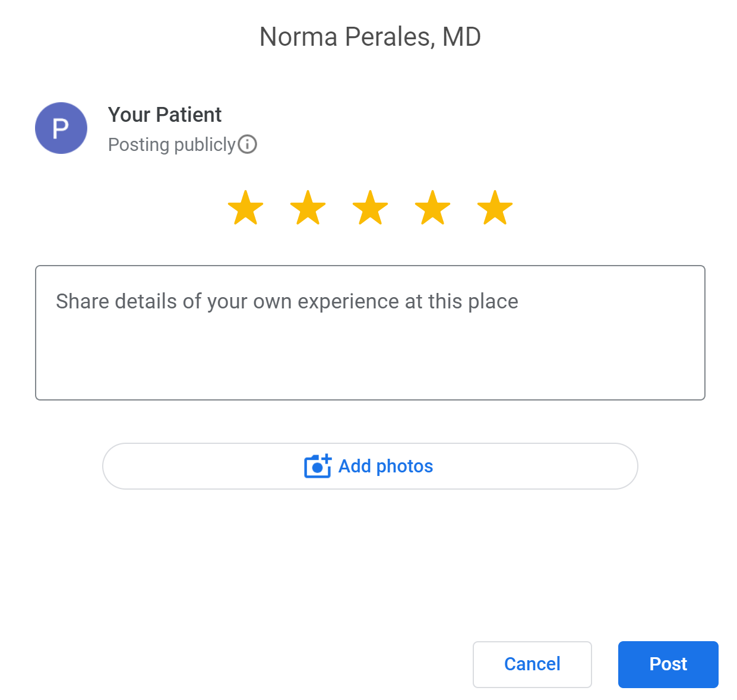The image size is (737, 700).
Task: Post the review
Action: pos(668,664)
